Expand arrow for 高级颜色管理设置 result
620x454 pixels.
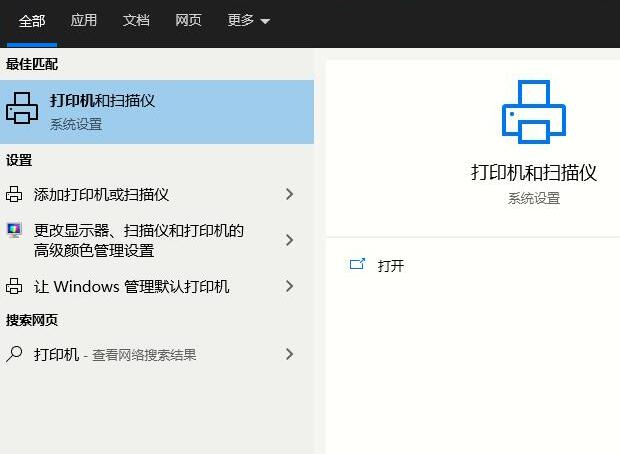click(x=289, y=240)
